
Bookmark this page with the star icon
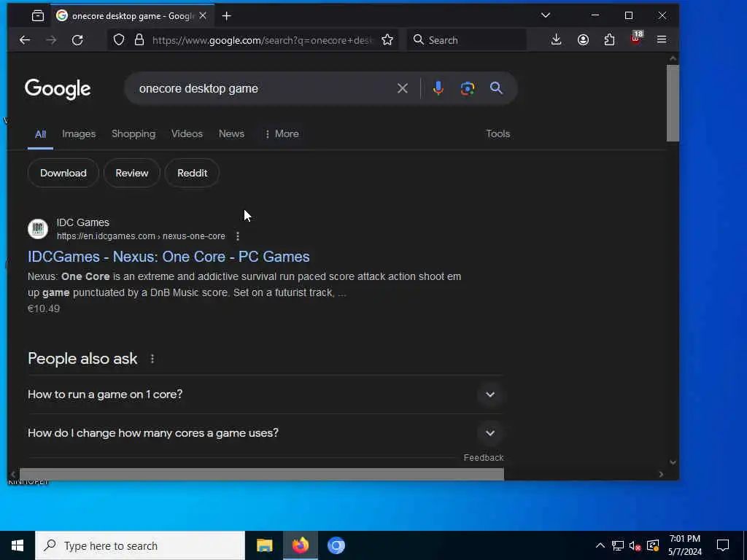[387, 39]
